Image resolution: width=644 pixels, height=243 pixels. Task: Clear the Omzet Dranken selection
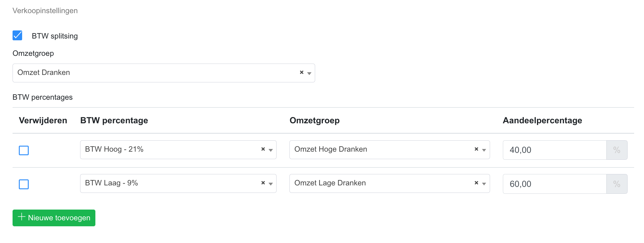(302, 73)
